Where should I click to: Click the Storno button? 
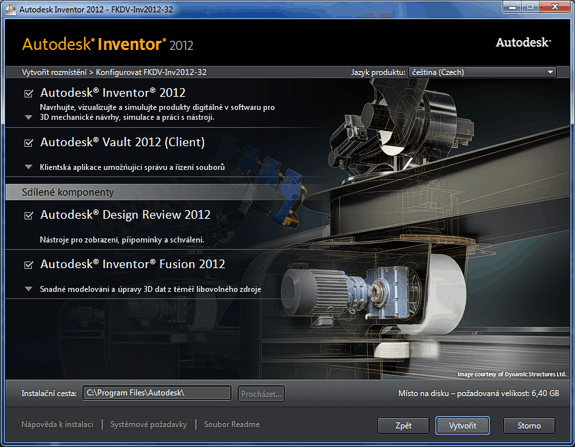pyautogui.click(x=529, y=426)
